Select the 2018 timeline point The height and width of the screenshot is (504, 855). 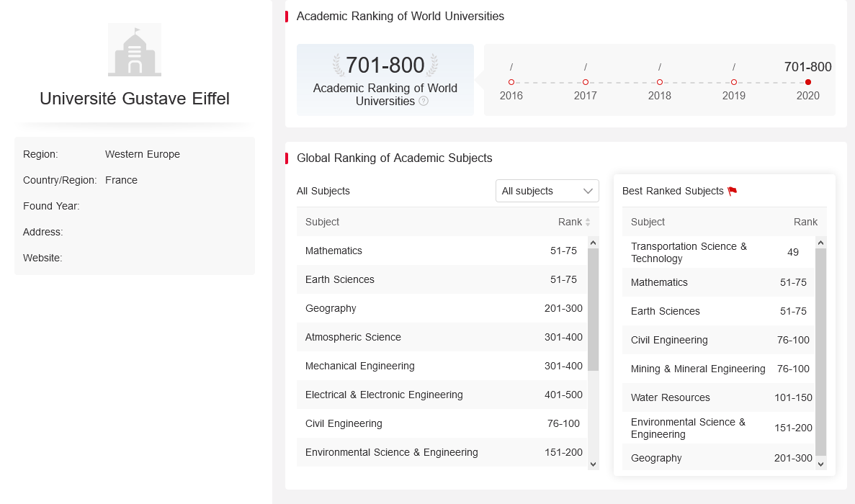(659, 82)
